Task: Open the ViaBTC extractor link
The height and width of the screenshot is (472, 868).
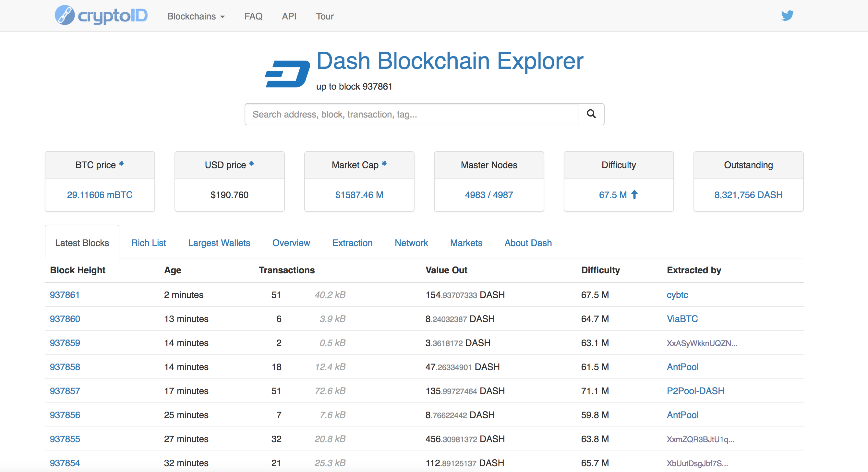Action: click(x=682, y=318)
